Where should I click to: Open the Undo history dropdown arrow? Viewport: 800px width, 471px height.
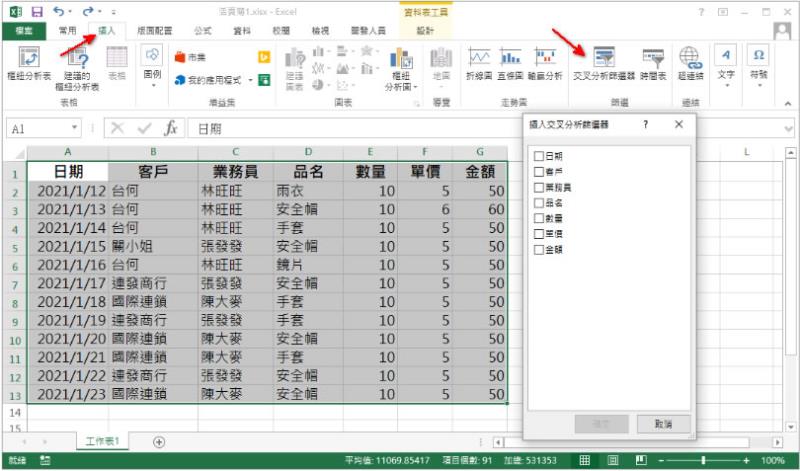(x=70, y=11)
